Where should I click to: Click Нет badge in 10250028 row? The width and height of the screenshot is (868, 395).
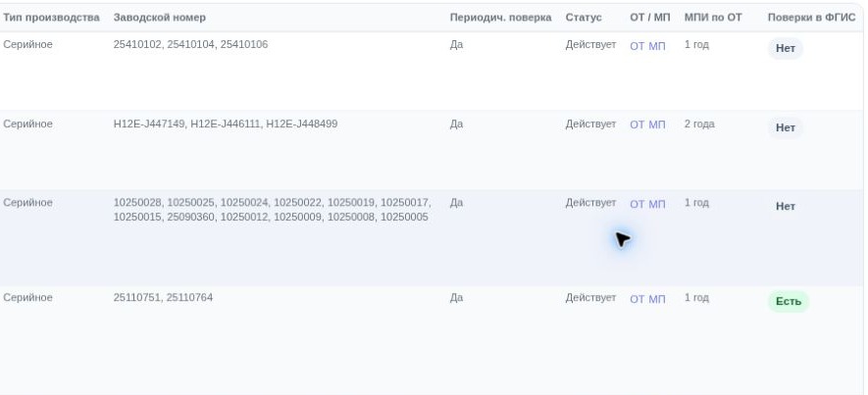[785, 207]
